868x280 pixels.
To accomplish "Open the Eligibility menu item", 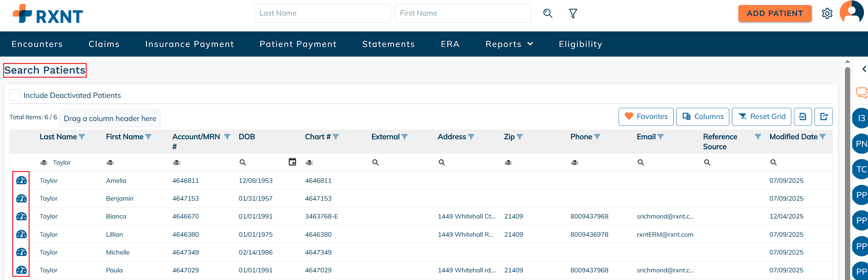I will (x=580, y=44).
